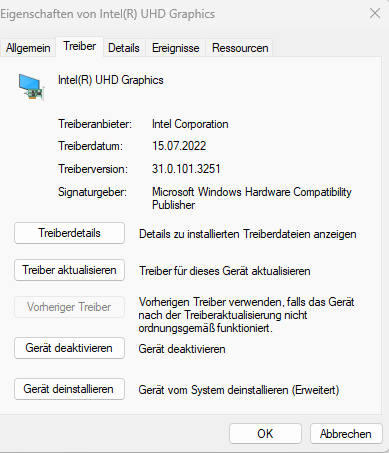The height and width of the screenshot is (453, 389).
Task: Disable device via Gerät deaktivieren button
Action: pos(69,348)
